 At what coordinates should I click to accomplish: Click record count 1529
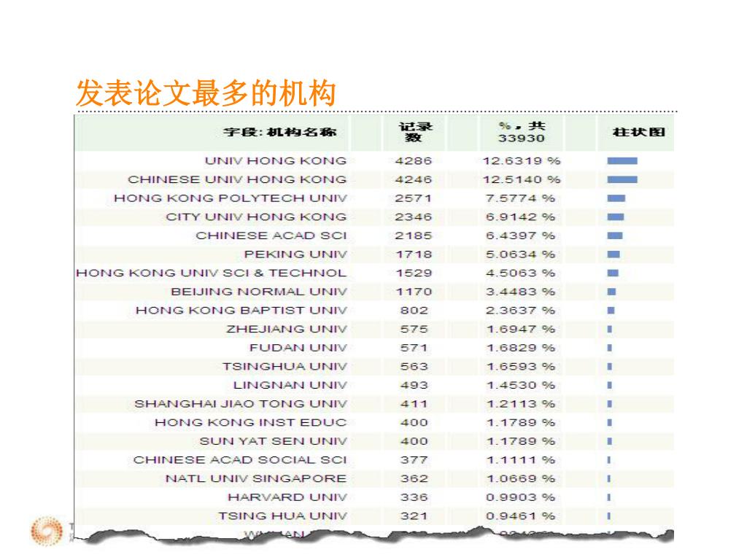[414, 273]
